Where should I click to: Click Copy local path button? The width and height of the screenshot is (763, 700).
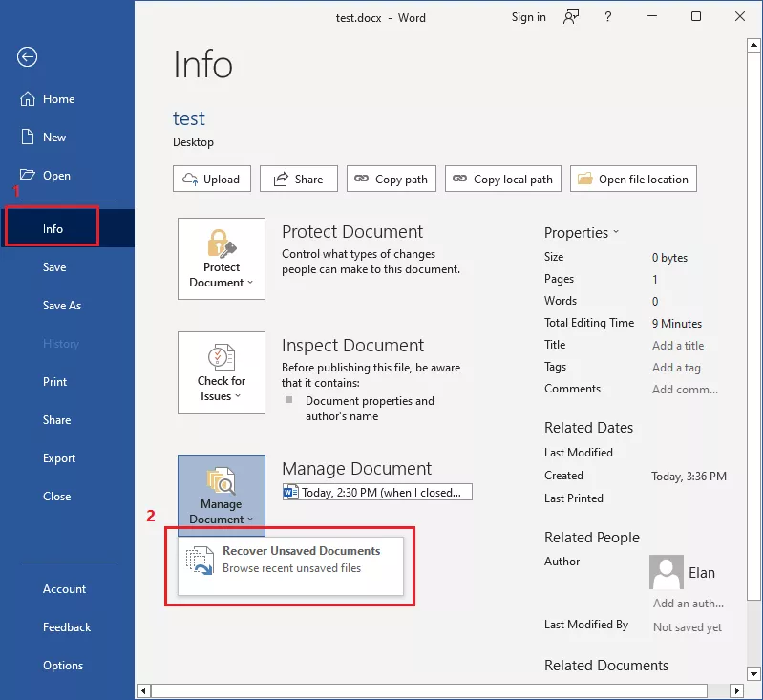point(503,179)
